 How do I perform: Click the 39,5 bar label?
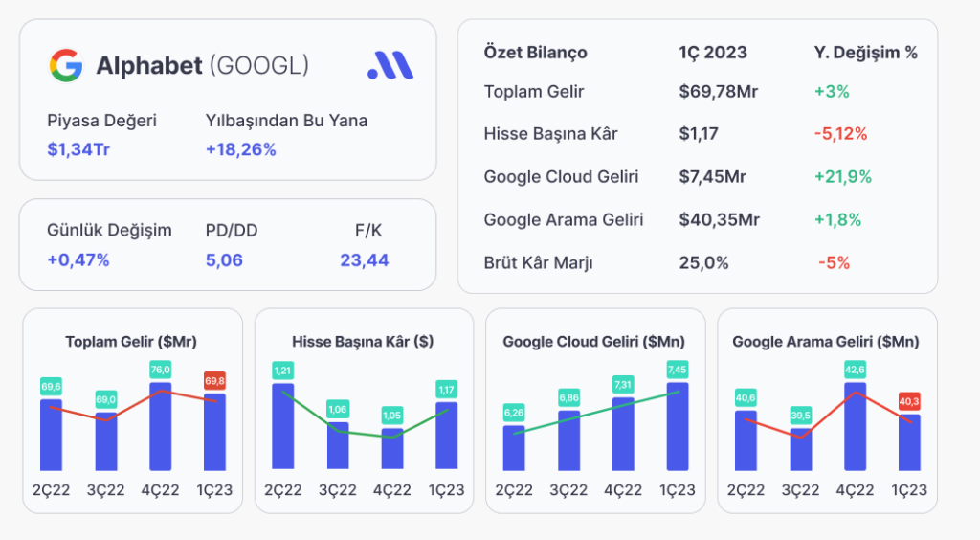801,415
